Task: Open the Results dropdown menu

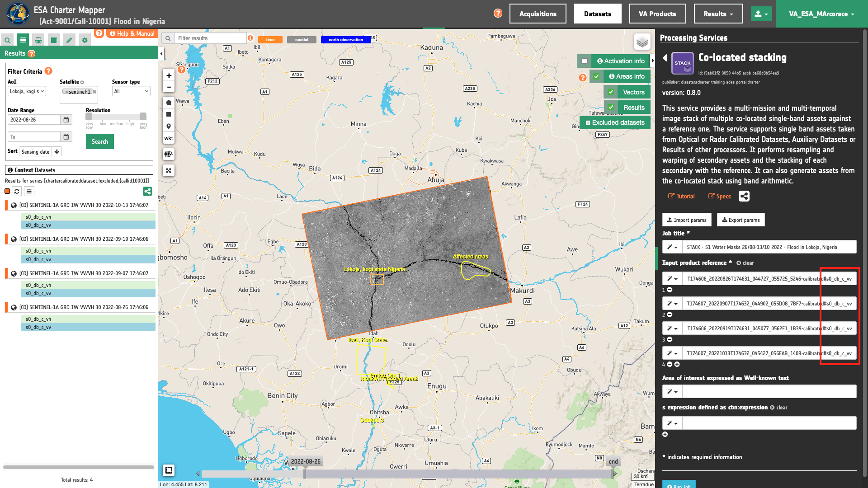Action: pos(718,14)
